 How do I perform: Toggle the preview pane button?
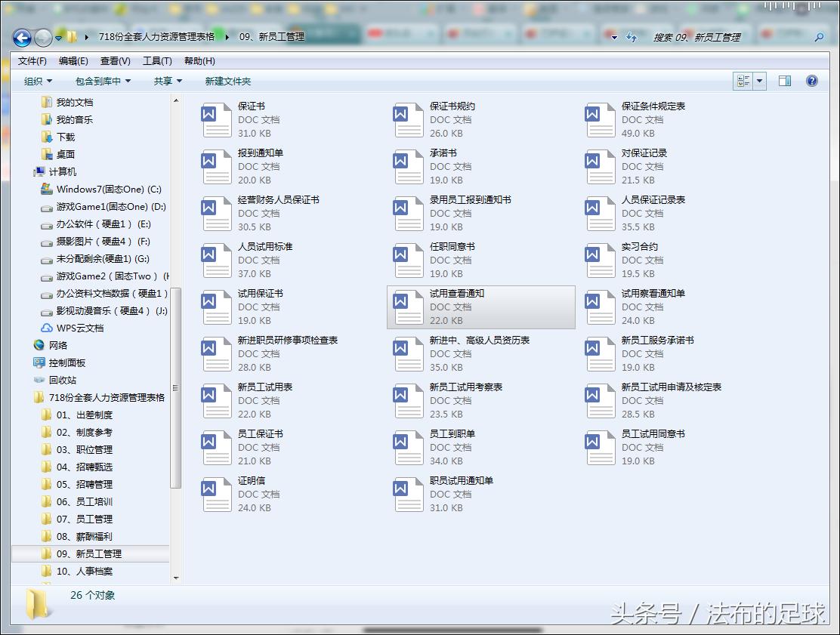point(785,81)
